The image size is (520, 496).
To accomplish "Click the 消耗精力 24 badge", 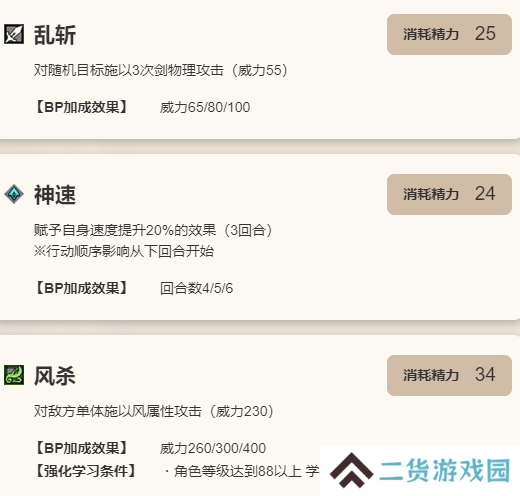I will point(449,194).
